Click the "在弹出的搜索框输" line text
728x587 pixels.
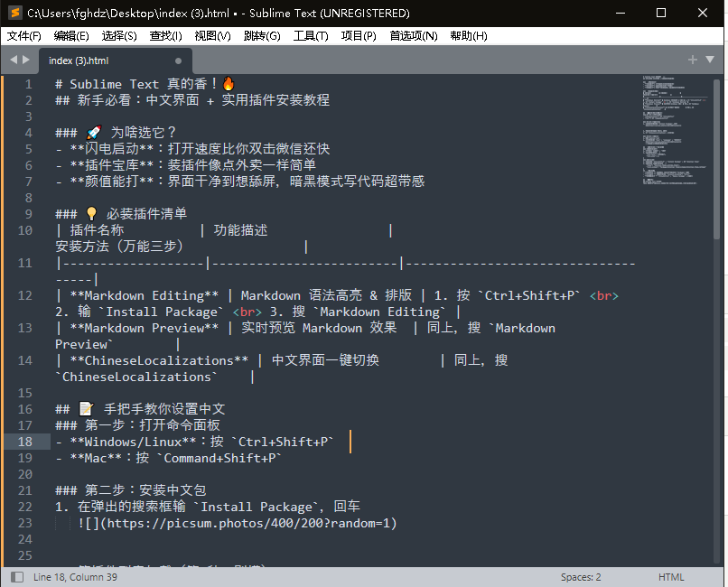tap(131, 507)
